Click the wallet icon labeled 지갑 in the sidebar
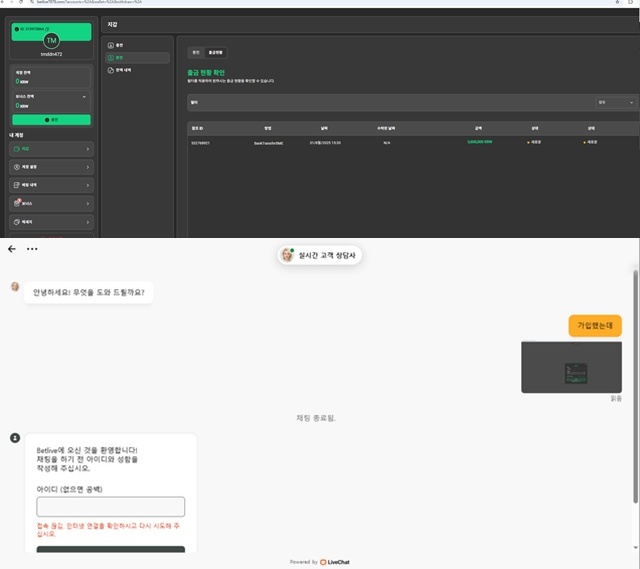The width and height of the screenshot is (640, 569). [x=15, y=148]
